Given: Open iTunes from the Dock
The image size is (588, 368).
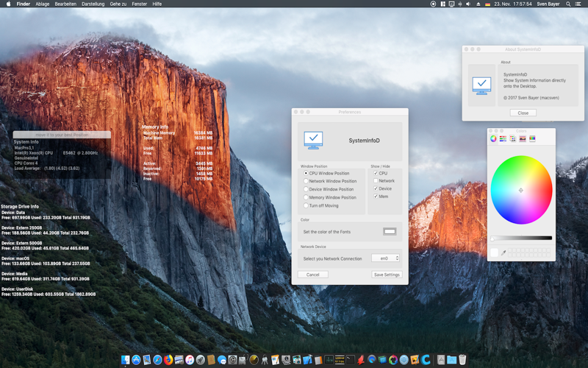Looking at the screenshot, I should (190, 360).
